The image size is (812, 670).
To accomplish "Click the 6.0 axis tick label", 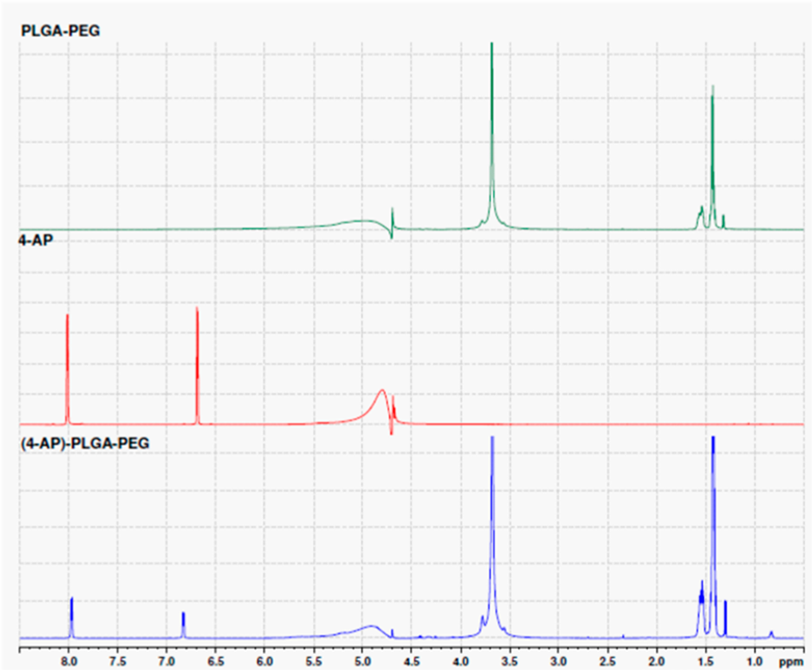I will [x=265, y=661].
